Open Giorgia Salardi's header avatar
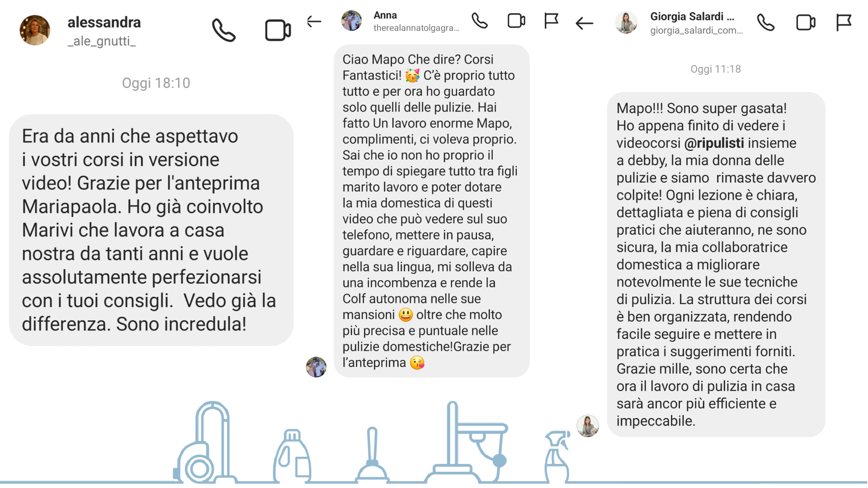The image size is (868, 488). [626, 23]
